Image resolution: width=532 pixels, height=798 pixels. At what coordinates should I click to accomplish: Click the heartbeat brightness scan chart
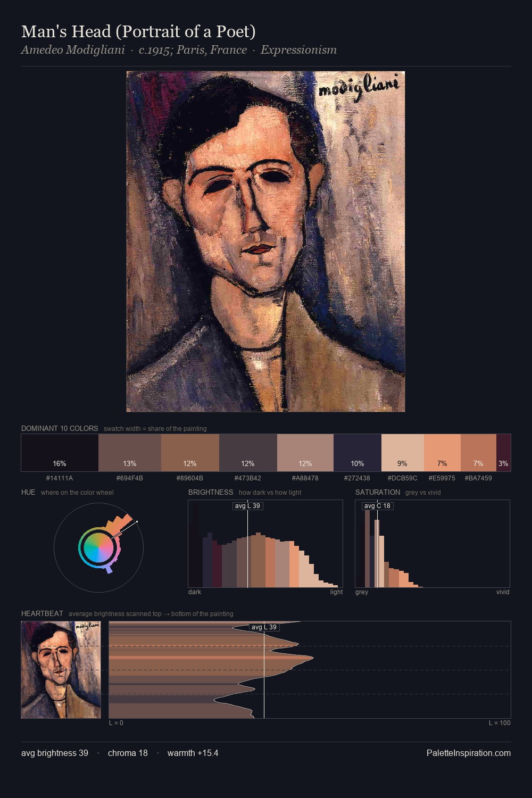point(310,670)
